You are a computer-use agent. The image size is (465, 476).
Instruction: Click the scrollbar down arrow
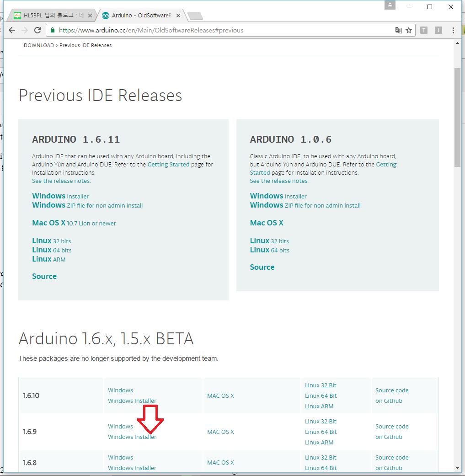click(x=457, y=468)
